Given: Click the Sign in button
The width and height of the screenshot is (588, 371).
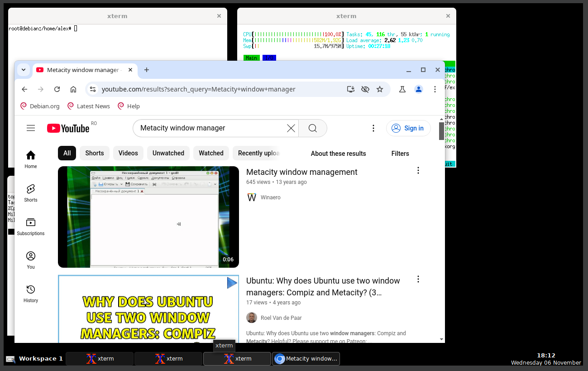Looking at the screenshot, I should [x=408, y=128].
